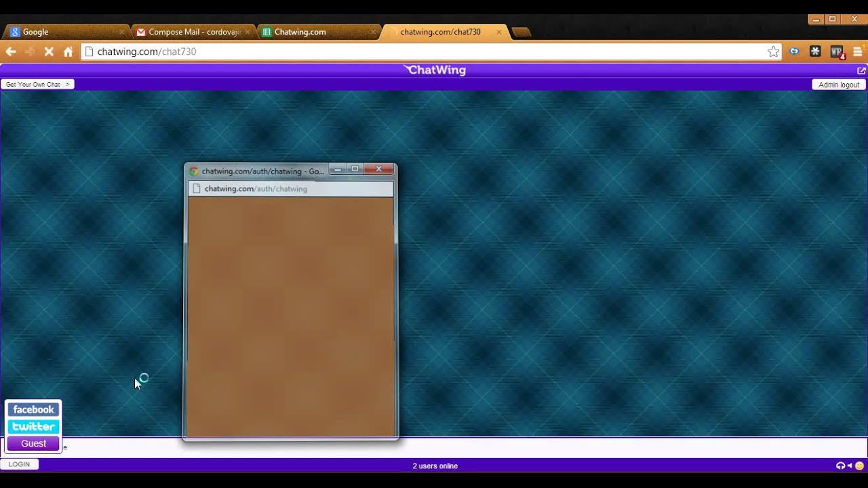
Task: Minimize the chatwing auth popup window
Action: (337, 169)
